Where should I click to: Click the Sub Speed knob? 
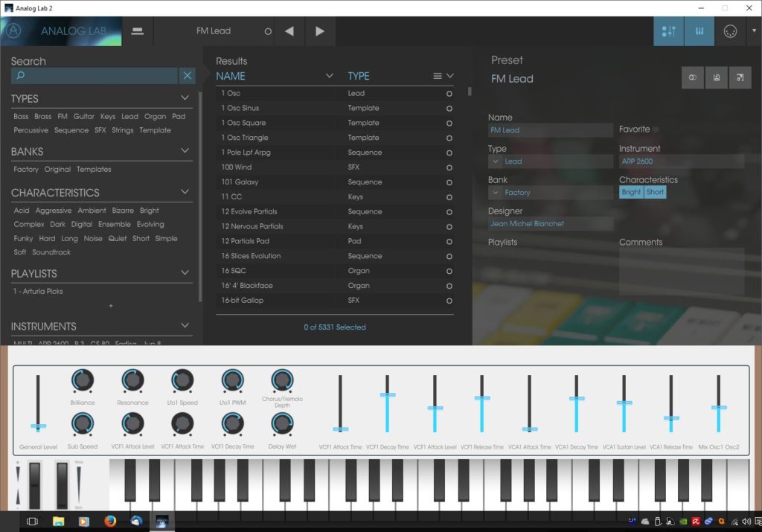point(83,424)
